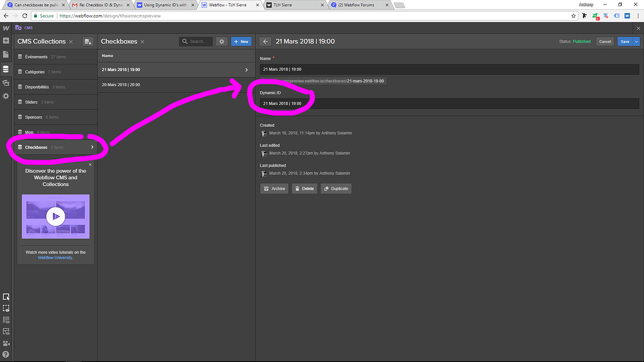Open the CMS Collections database panel icon
Viewport: 644px width, 362px height.
click(x=6, y=67)
